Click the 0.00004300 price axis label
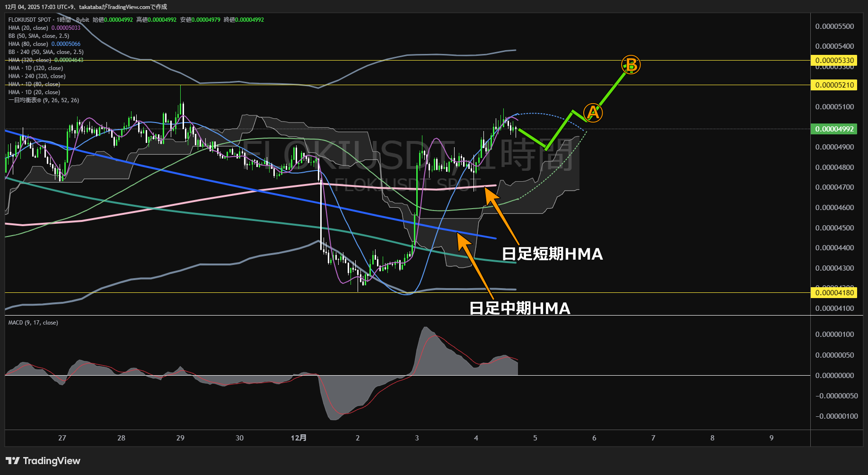This screenshot has width=868, height=475. pos(834,268)
